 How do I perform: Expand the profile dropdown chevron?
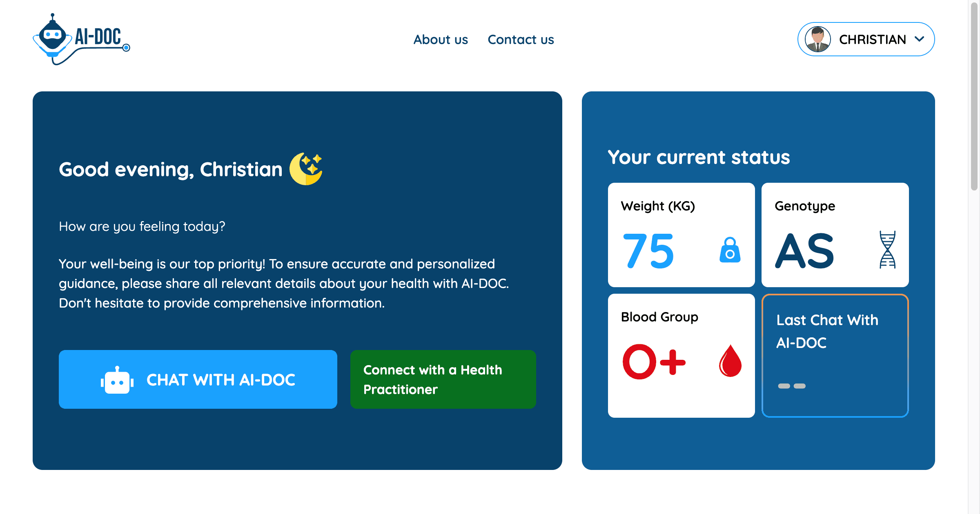pyautogui.click(x=919, y=39)
